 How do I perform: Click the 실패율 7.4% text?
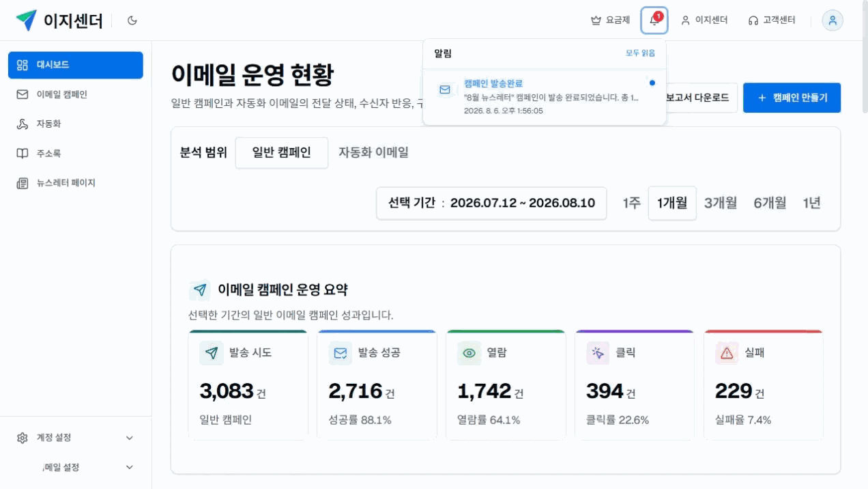(743, 420)
